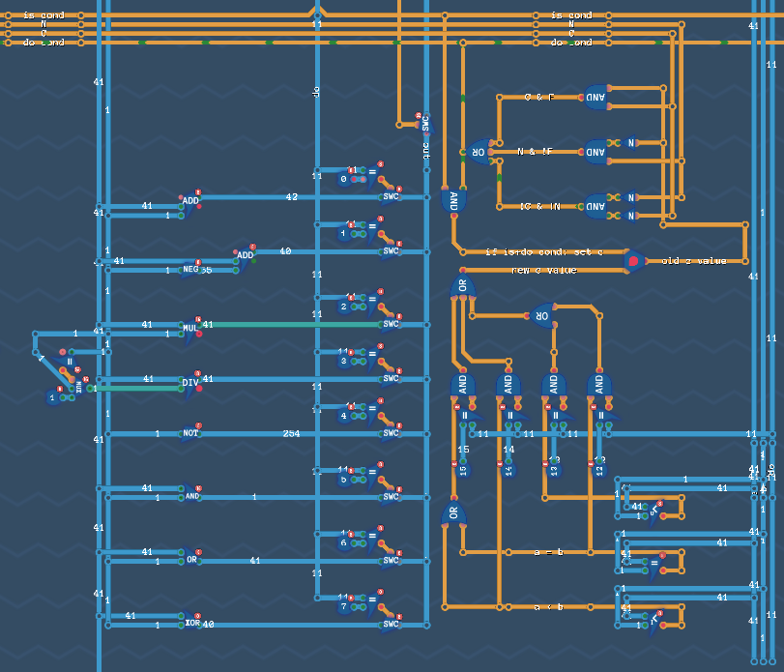Screen dimensions: 784x672
Task: Click the right 'do cond' wire label
Action: click(571, 43)
